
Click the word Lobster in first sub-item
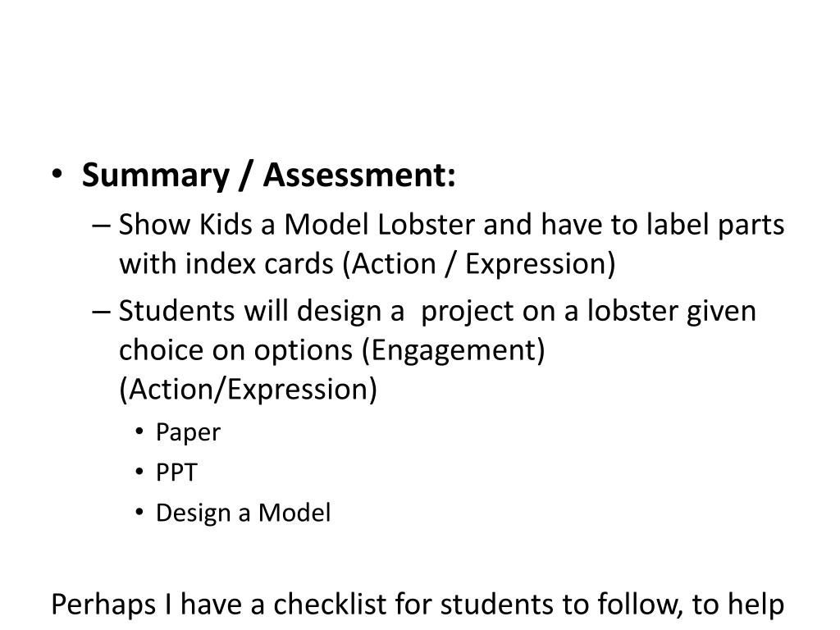coord(426,224)
